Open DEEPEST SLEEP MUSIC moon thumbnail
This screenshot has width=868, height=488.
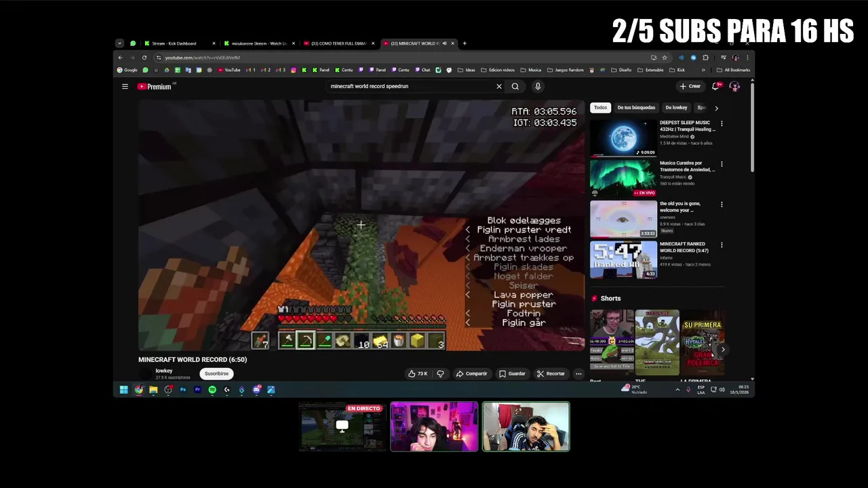click(623, 138)
